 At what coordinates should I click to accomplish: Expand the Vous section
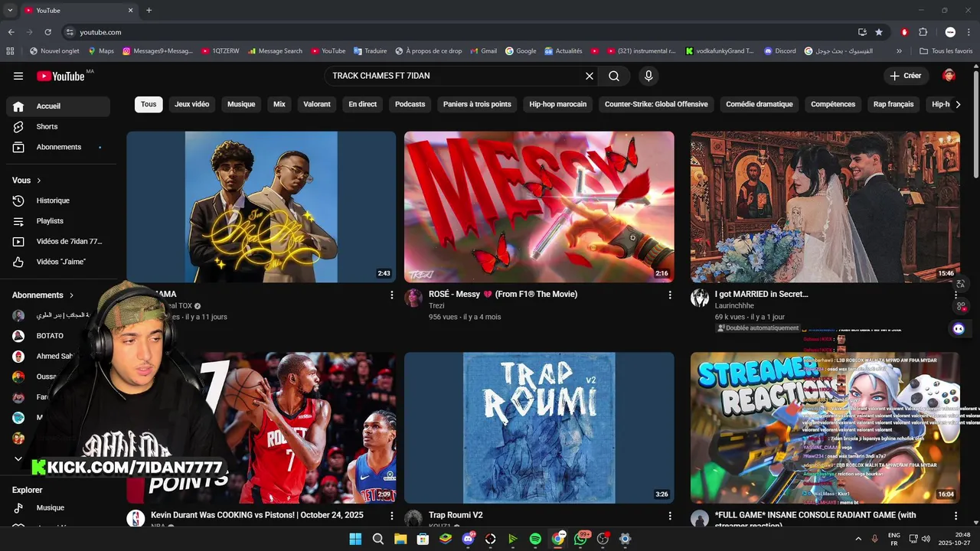(27, 181)
